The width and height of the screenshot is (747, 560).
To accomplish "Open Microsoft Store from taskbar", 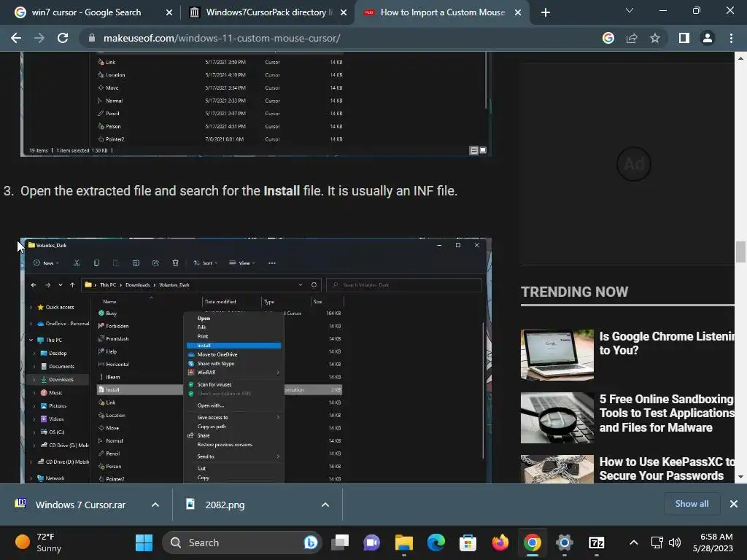I will (x=468, y=542).
